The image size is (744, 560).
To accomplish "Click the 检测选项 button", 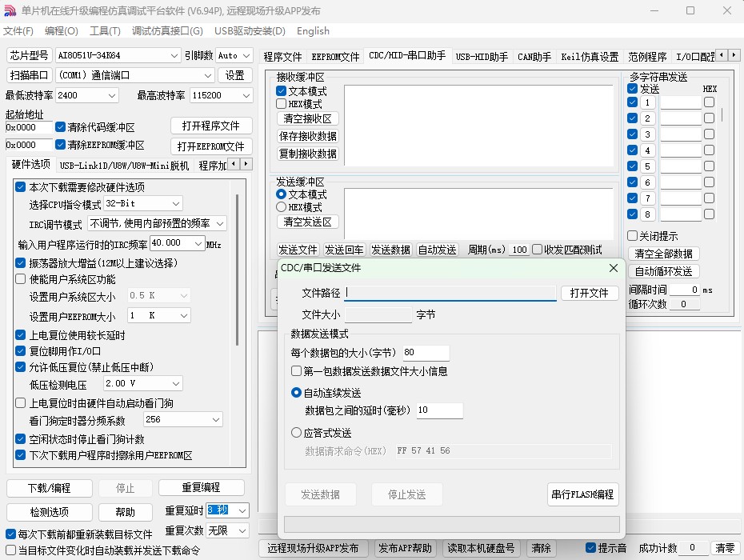I will (50, 512).
